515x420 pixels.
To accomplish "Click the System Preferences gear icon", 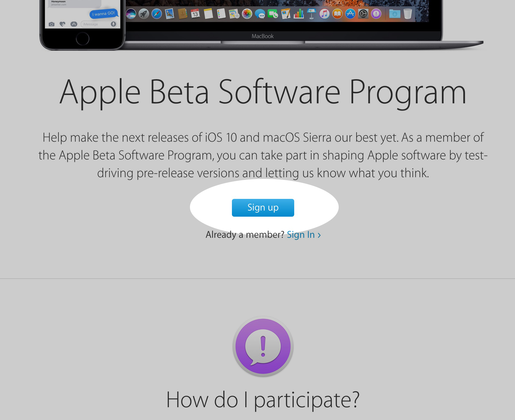I will [363, 14].
